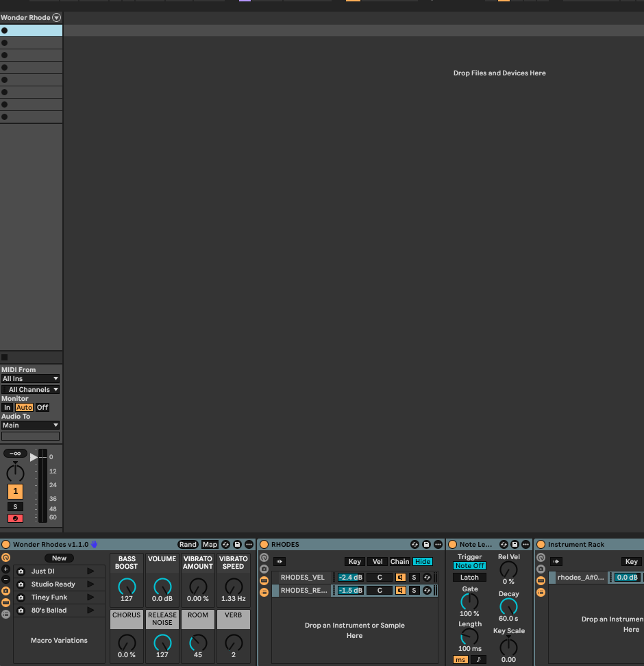Create a New macro variation
The width and height of the screenshot is (644, 666).
[59, 558]
